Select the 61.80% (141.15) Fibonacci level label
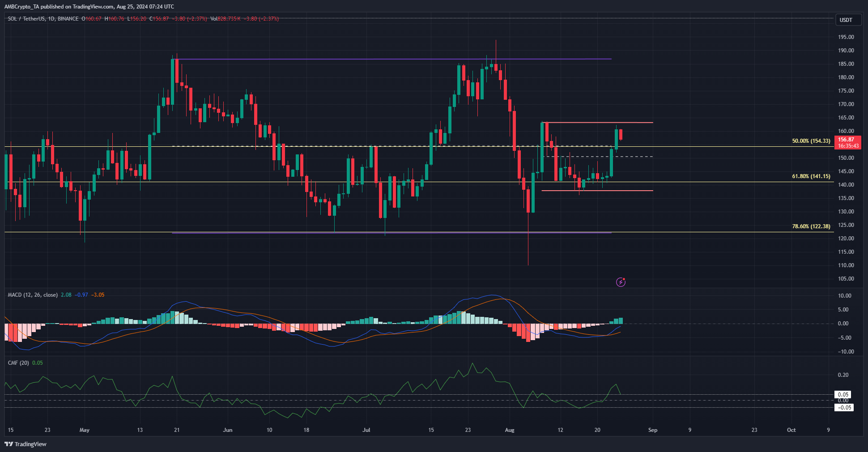Viewport: 868px width, 452px height. (x=811, y=176)
